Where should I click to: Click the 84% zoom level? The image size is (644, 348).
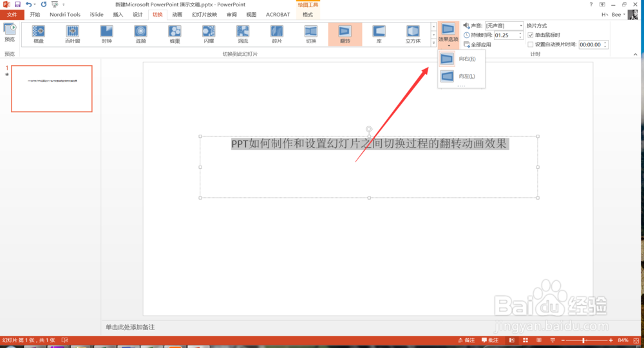coord(623,340)
